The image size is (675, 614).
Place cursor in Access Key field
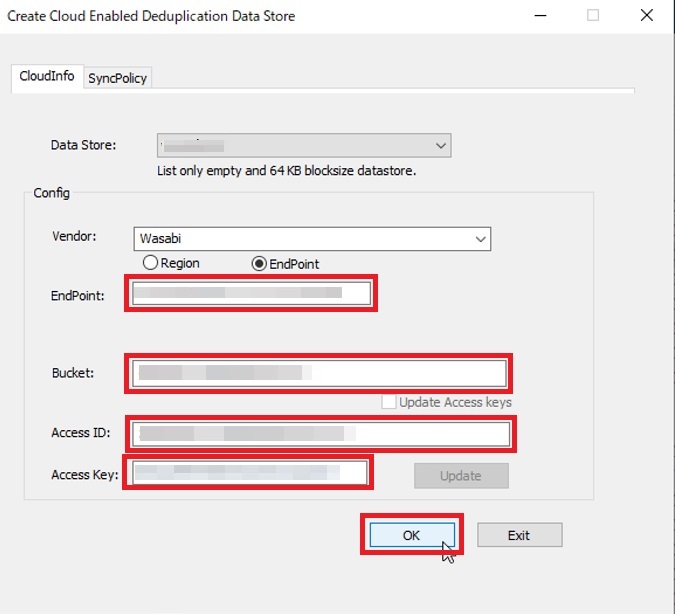click(248, 473)
